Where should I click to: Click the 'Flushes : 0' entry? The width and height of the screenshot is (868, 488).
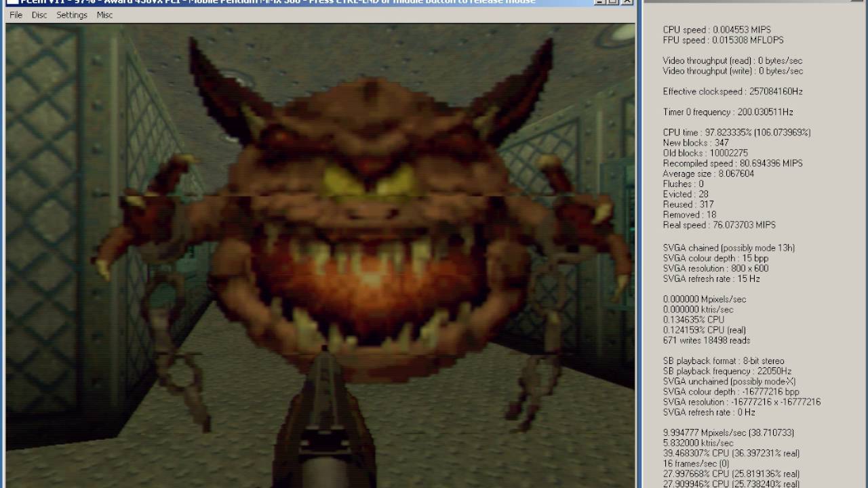(684, 184)
